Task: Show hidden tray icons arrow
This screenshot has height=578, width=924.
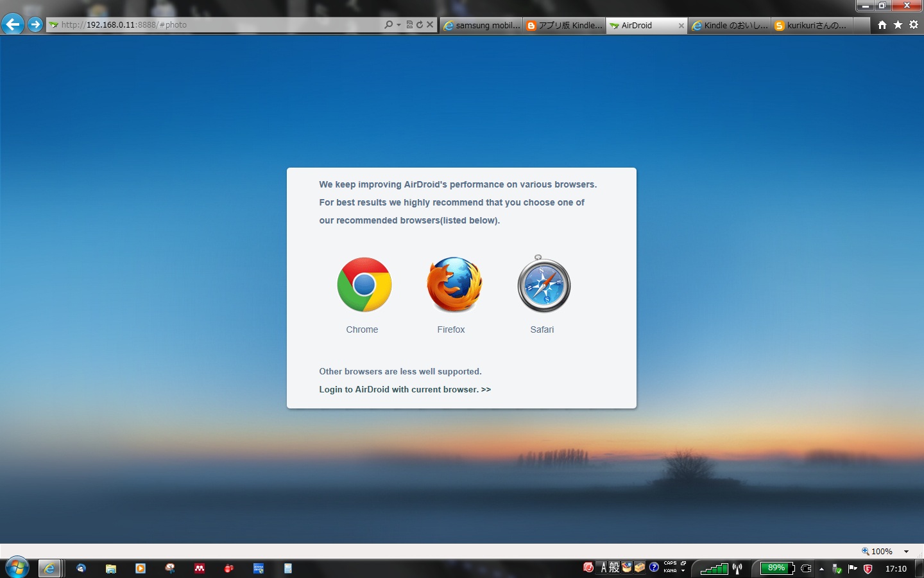Action: coord(821,569)
